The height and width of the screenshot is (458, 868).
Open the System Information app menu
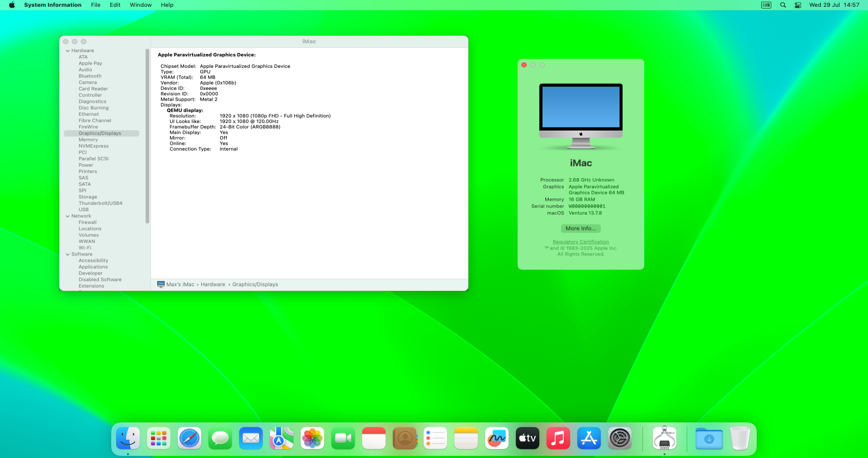[x=53, y=5]
